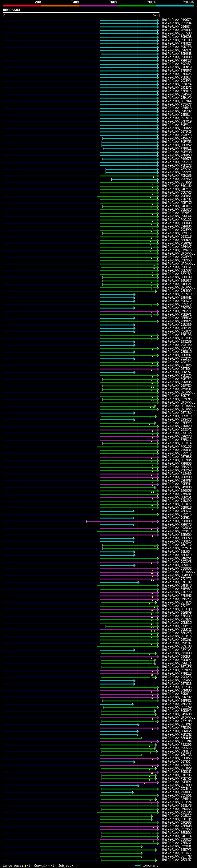Select UniRef100_Q1W389
Viewport: 197px width, 868px height.
177,325
